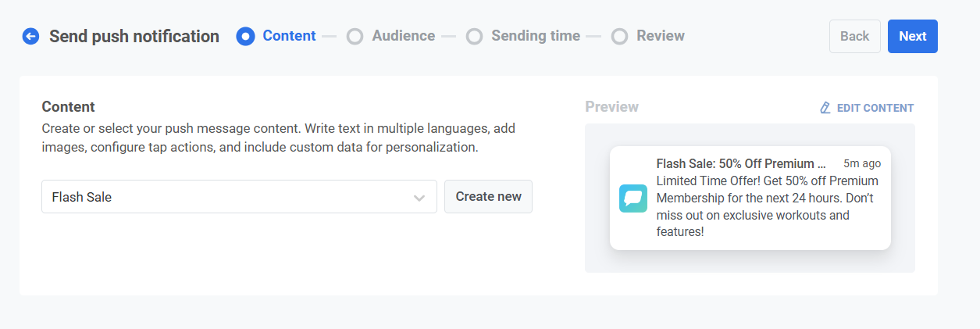
Task: Go to the Audience step label
Action: coord(403,36)
